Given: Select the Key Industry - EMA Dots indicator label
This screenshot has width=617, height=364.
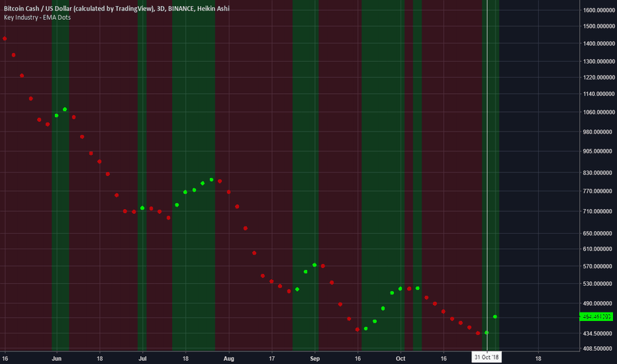Looking at the screenshot, I should (37, 17).
